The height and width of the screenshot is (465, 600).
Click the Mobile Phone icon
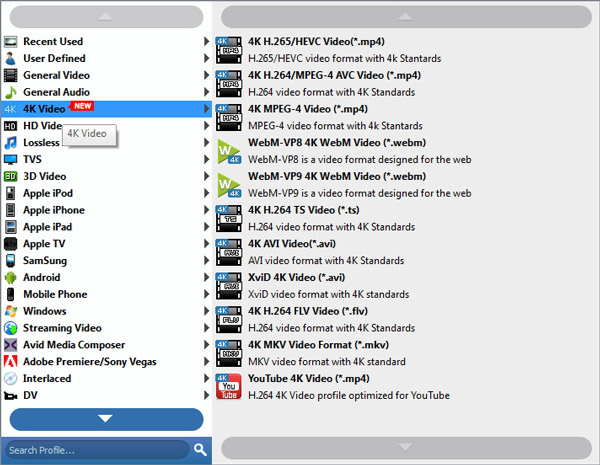(10, 294)
